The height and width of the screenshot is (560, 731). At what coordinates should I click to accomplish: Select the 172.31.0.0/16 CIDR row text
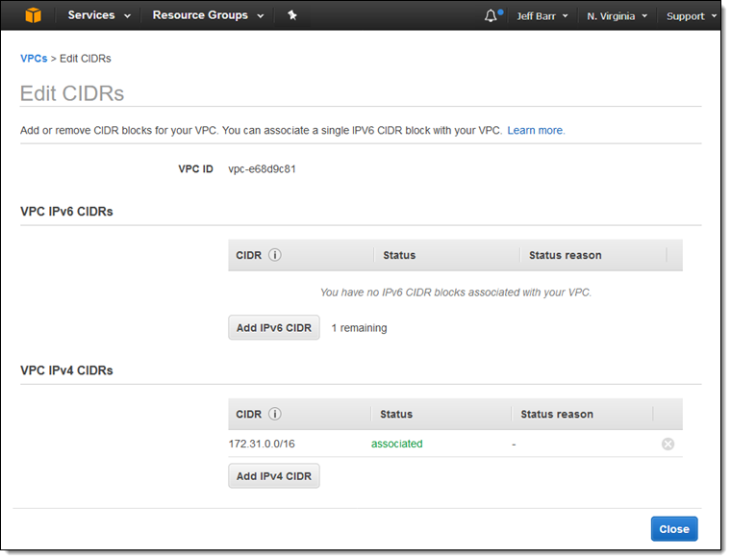(262, 444)
